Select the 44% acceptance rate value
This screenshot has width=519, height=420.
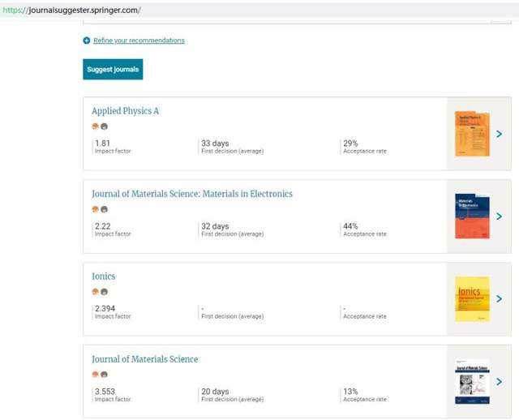pos(350,226)
